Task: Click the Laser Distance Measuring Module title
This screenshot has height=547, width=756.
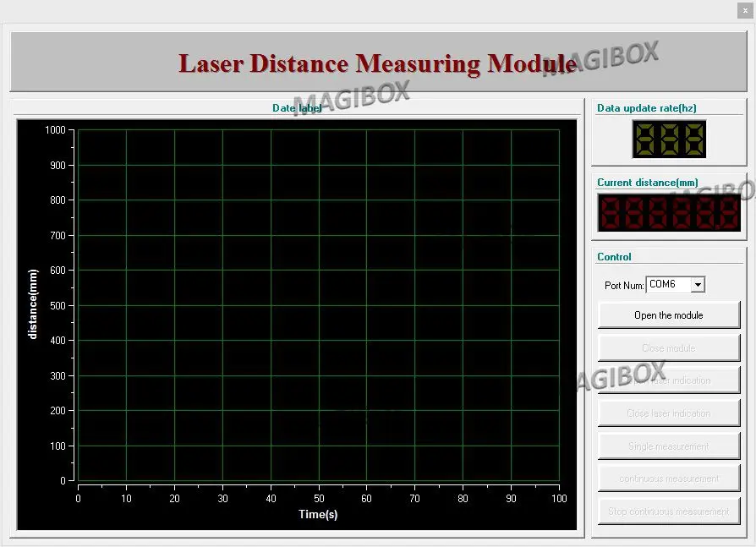Action: (x=377, y=63)
